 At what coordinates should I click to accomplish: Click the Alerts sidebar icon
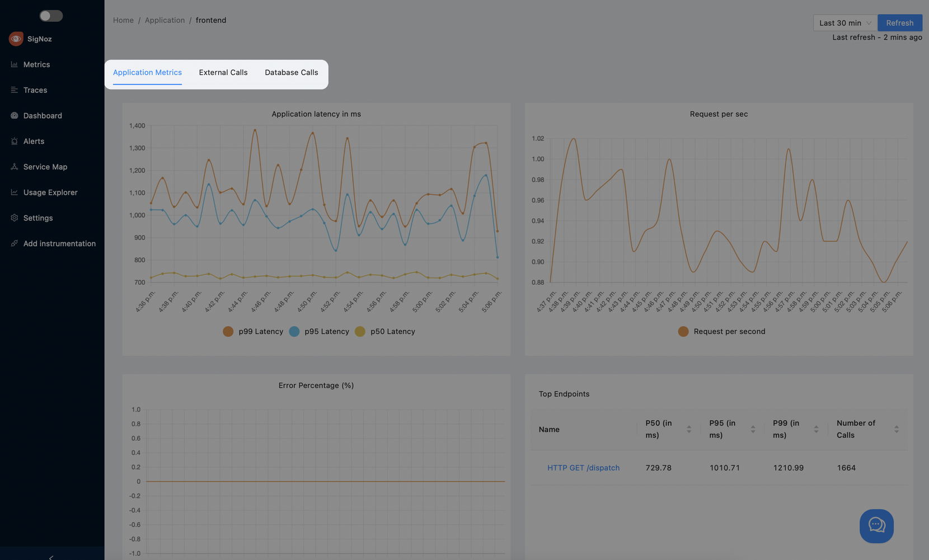tap(15, 142)
